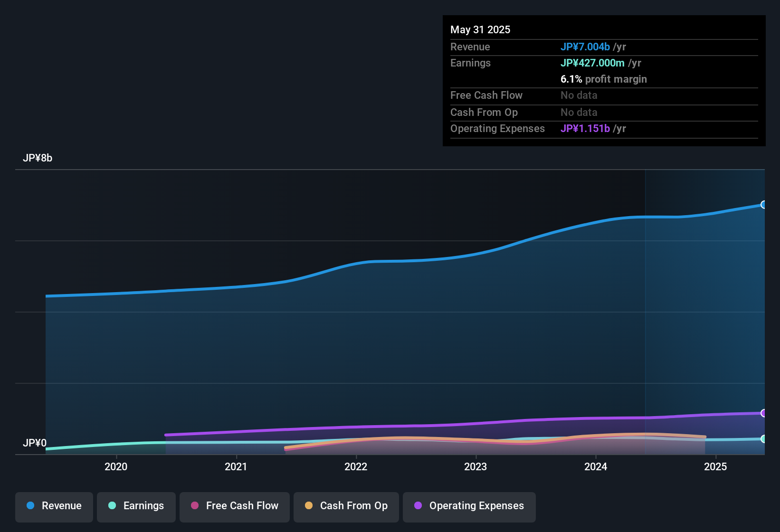Click the Free Cash Flow row label in tooltip

coord(486,95)
